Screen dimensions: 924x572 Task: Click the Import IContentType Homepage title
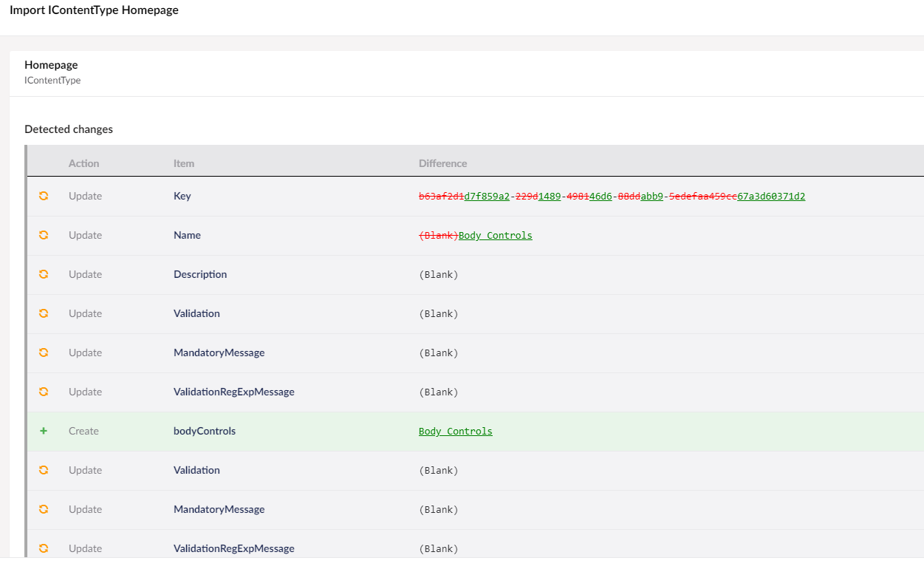93,10
